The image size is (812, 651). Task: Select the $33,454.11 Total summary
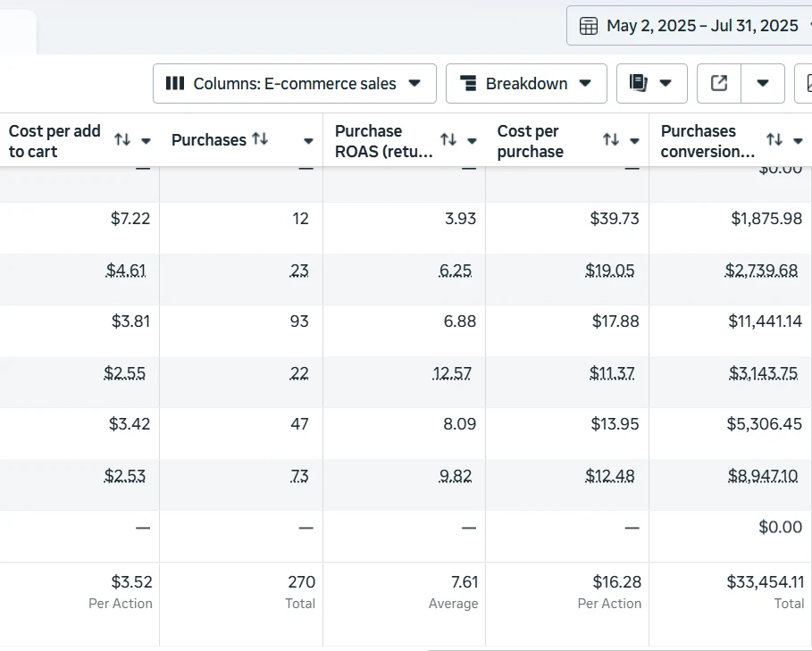(766, 581)
